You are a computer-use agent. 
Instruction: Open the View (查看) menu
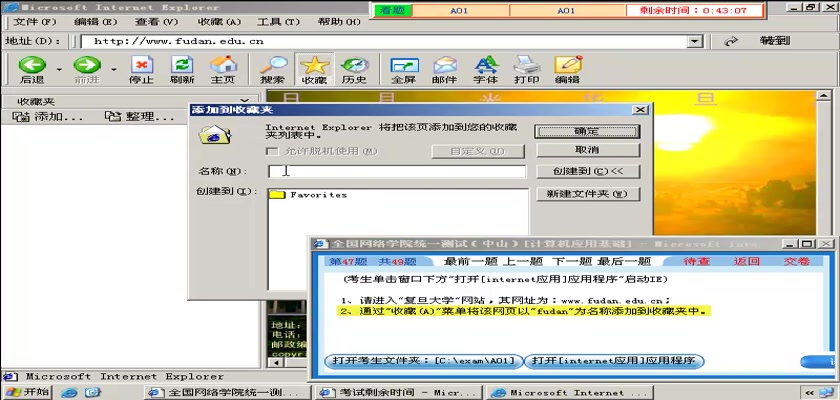coord(156,22)
